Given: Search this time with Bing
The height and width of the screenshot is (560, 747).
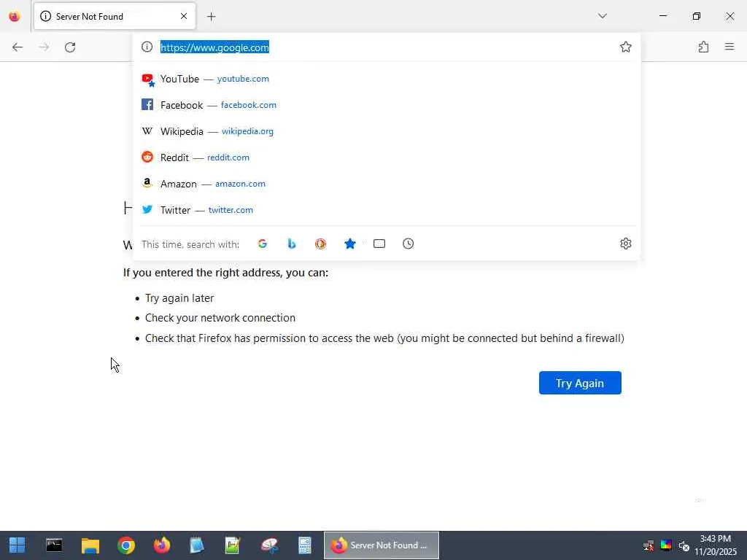Looking at the screenshot, I should [x=292, y=244].
